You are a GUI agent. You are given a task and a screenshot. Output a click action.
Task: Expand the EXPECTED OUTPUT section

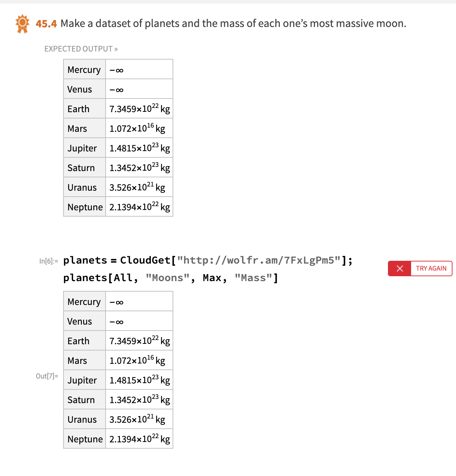click(x=81, y=49)
